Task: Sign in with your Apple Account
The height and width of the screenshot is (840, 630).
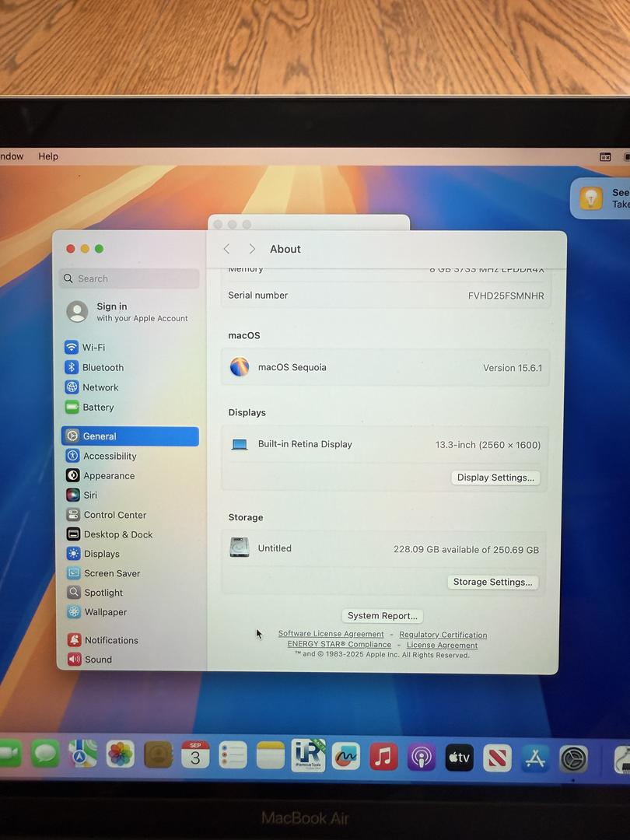Action: [x=128, y=312]
